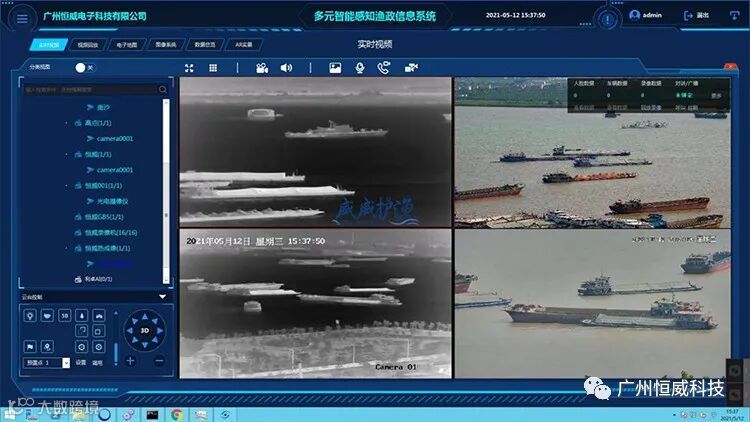Select the 光电摄像仪 camera
Screen dimensions: 750x422
[x=112, y=201]
